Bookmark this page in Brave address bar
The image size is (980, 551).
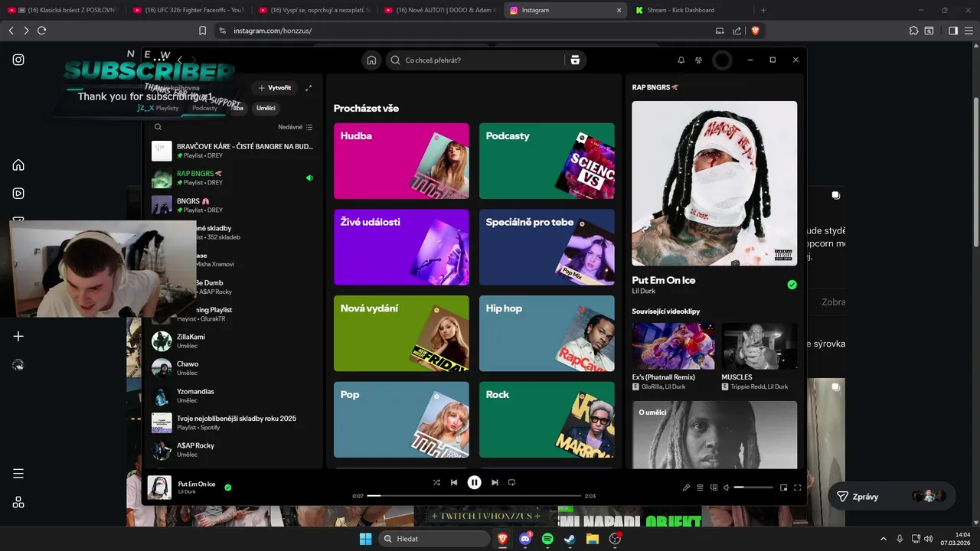click(202, 31)
